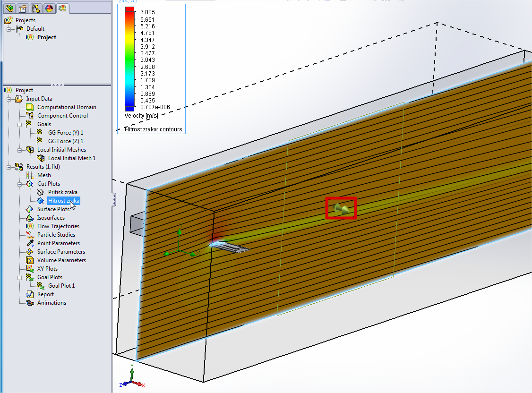The height and width of the screenshot is (393, 532).
Task: Open the ConfigurationManager tab
Action: [x=35, y=8]
